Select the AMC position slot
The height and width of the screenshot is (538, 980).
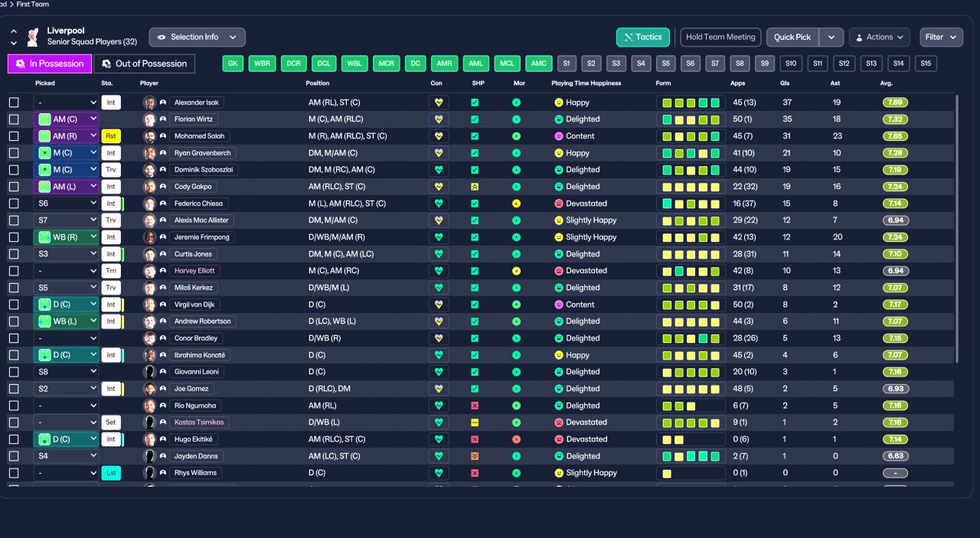coord(539,64)
